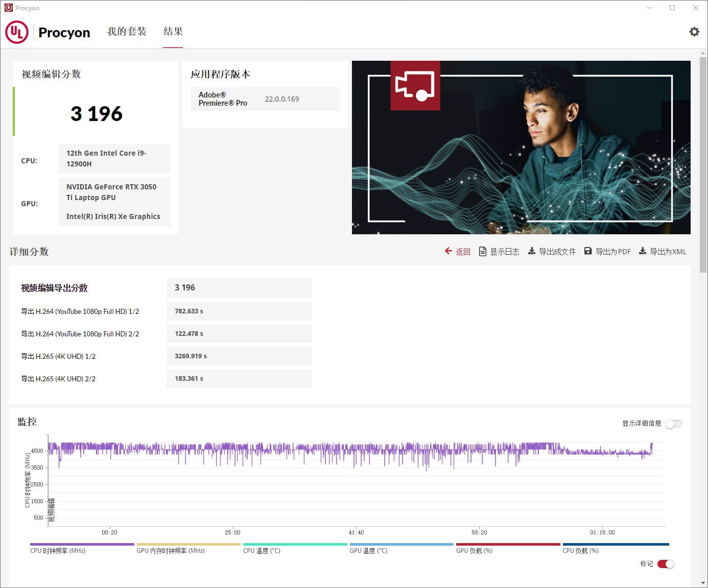
Task: Open 显示日志 log view
Action: pos(504,252)
